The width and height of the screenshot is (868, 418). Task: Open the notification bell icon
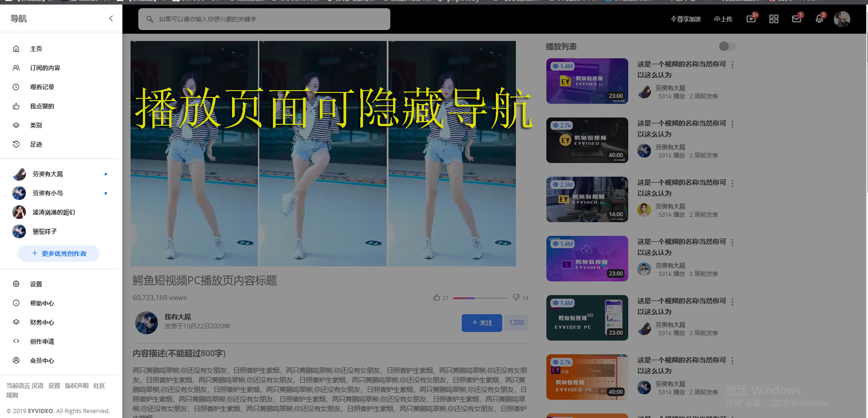(x=819, y=19)
